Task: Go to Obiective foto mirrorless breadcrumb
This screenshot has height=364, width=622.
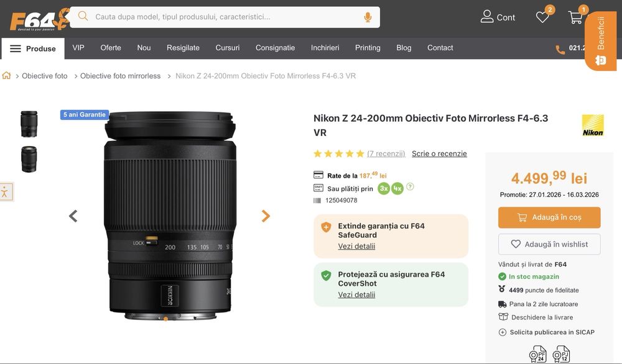Action: [120, 76]
